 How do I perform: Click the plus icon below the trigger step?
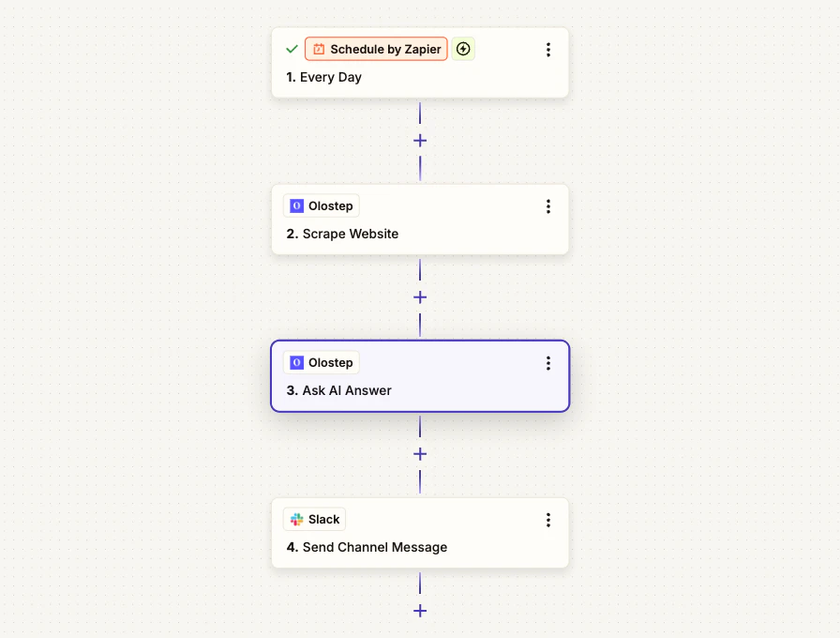[x=420, y=140]
